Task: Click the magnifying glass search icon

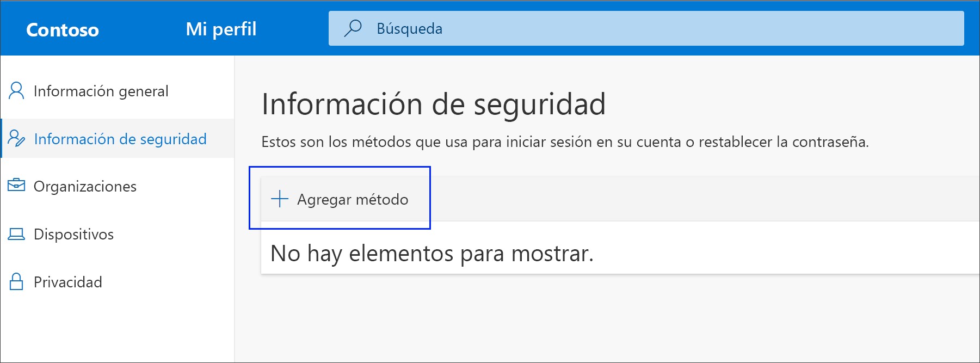Action: [353, 28]
